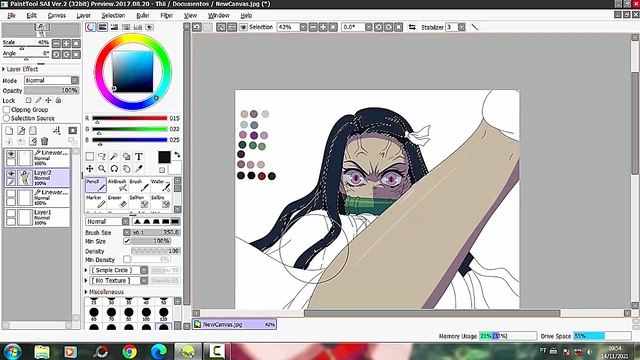The image size is (640, 360).
Task: Select the AirBrush tool
Action: [117, 185]
